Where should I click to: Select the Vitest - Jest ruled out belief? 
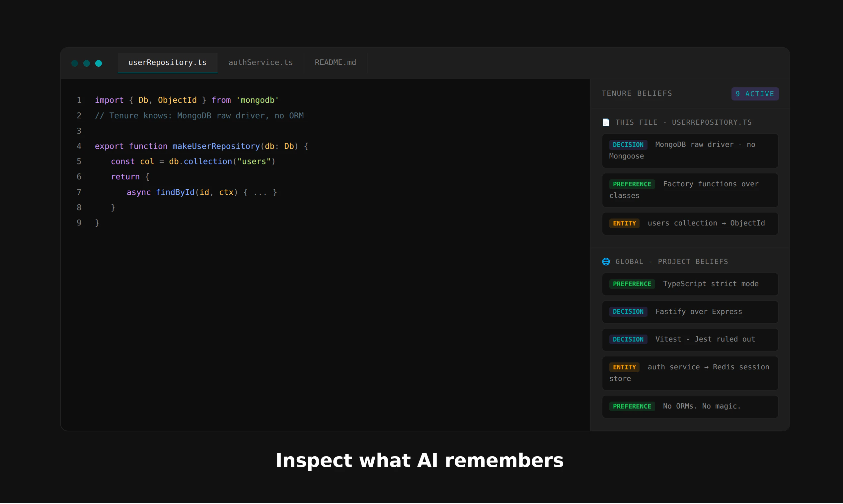coord(690,340)
